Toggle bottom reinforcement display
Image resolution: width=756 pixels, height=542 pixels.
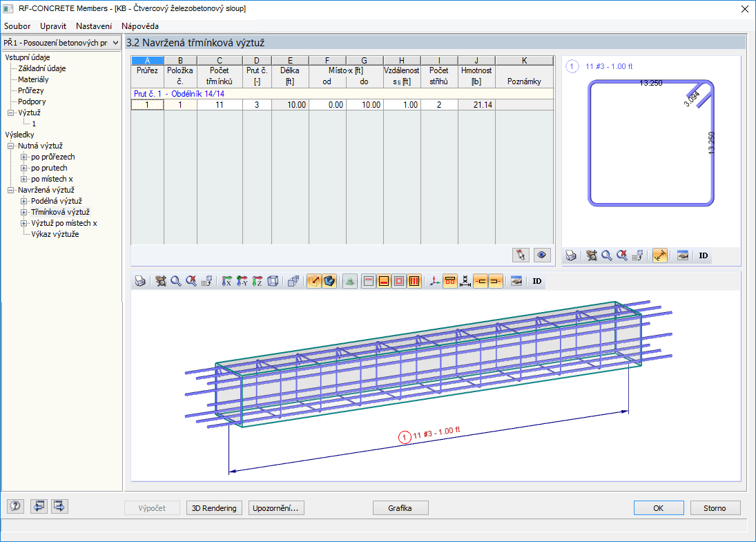pos(384,281)
